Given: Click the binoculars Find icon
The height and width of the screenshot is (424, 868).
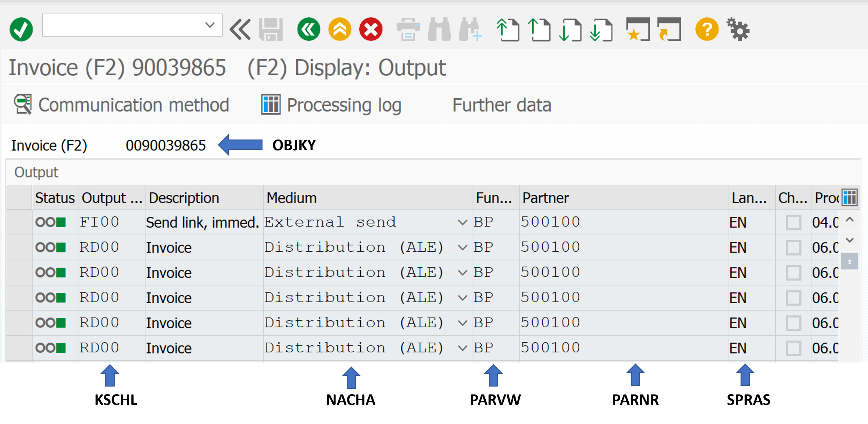Looking at the screenshot, I should pyautogui.click(x=439, y=29).
